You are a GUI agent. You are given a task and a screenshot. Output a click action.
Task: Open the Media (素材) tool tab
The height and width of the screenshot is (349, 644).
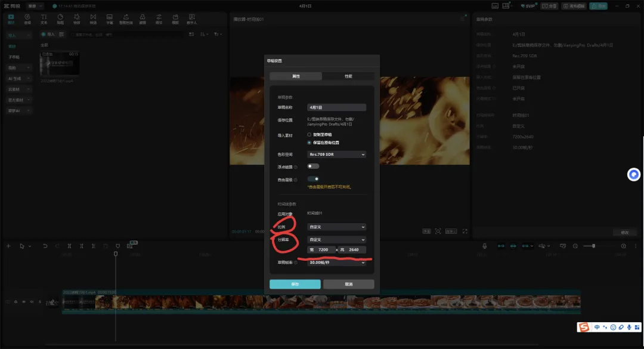(x=11, y=19)
